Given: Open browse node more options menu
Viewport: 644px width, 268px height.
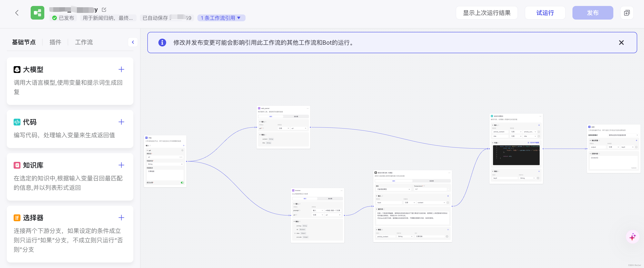Looking at the screenshot, I should tap(342, 191).
